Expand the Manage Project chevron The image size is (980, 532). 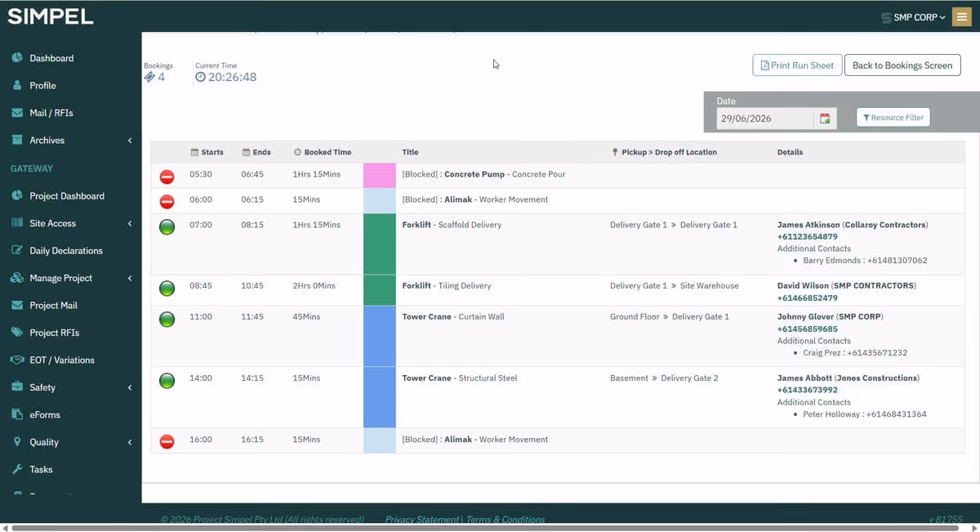point(130,278)
